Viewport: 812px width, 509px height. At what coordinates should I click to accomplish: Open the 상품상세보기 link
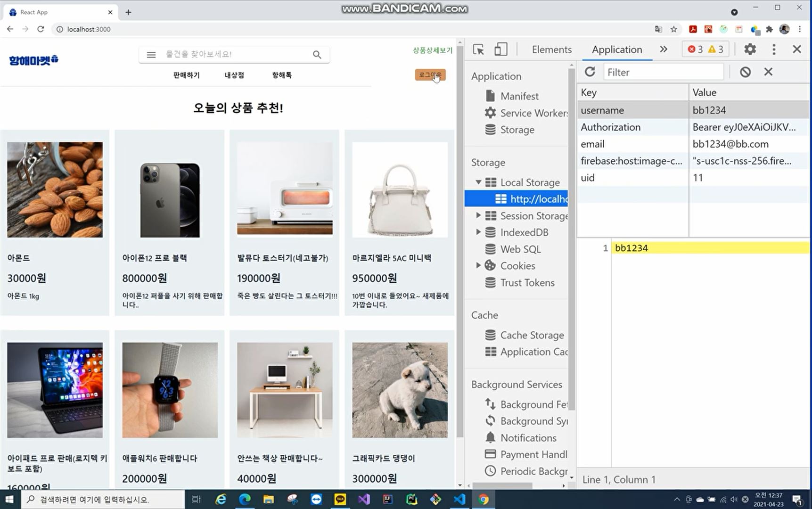pyautogui.click(x=432, y=50)
